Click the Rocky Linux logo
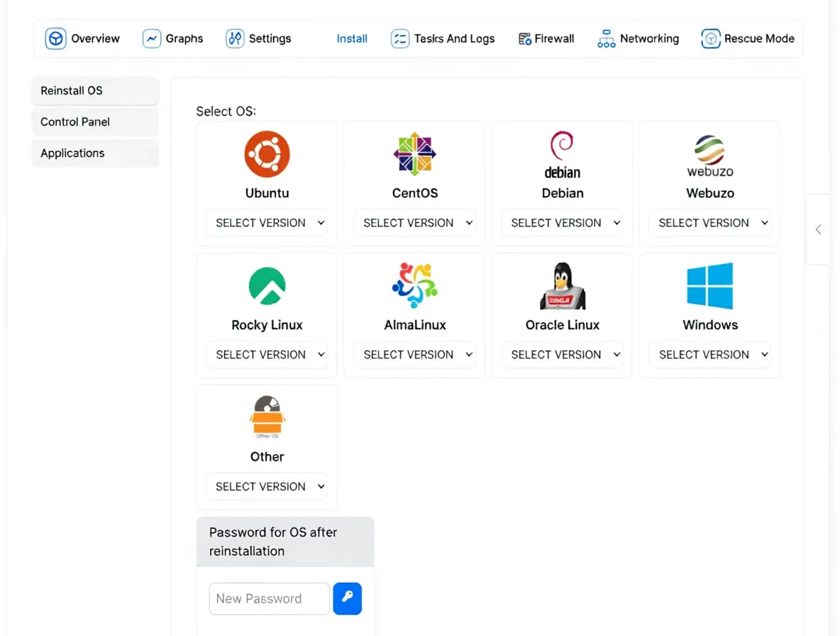 pos(267,285)
